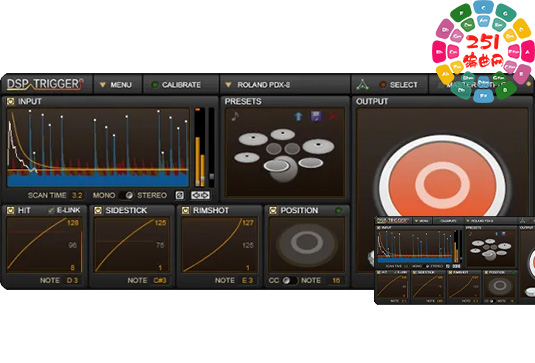Adjust the gray threshold fader handle
Image resolution: width=535 pixels, height=363 pixels.
[x=212, y=176]
